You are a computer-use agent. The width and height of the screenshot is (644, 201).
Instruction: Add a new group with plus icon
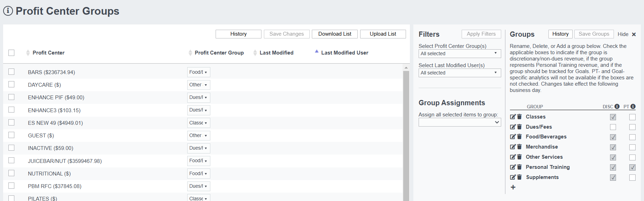[x=513, y=187]
